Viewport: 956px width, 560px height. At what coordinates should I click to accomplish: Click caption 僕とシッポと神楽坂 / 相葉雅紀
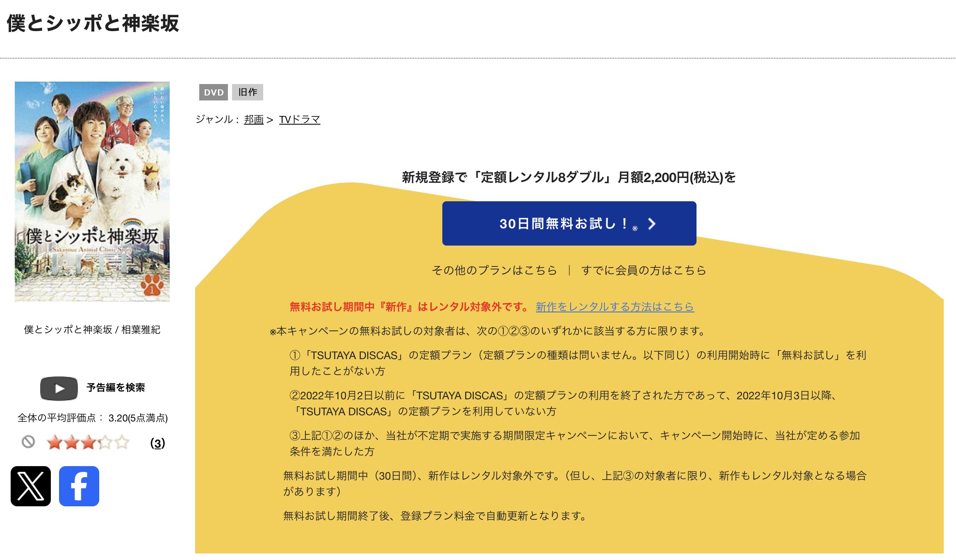(92, 330)
